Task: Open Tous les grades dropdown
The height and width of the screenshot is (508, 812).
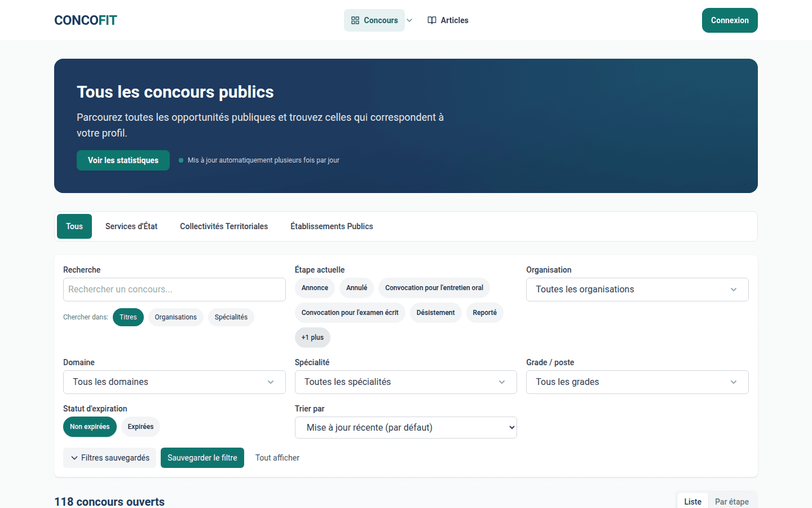Action: click(637, 382)
